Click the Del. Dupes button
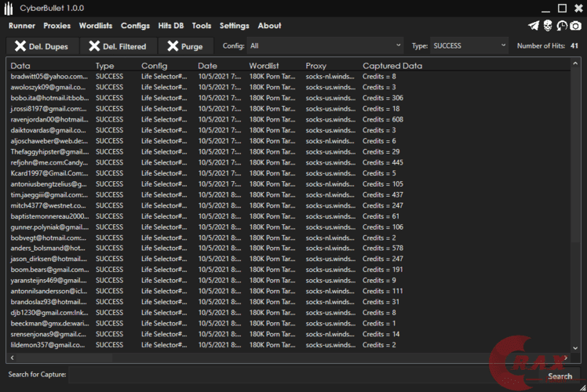Screen dimensions: 587x392 tap(42, 46)
